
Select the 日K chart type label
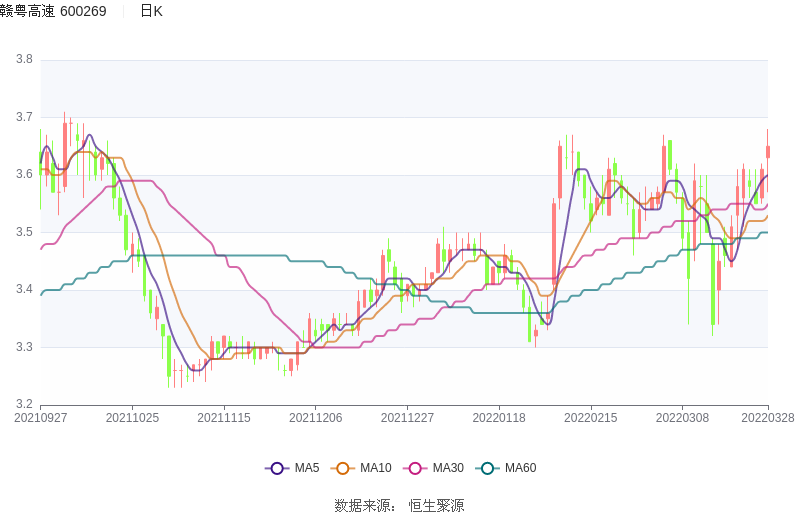(151, 11)
